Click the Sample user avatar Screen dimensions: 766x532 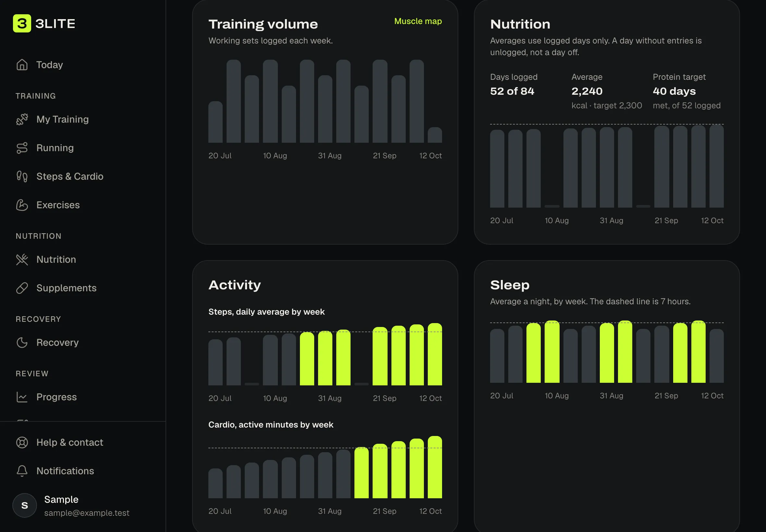click(25, 505)
